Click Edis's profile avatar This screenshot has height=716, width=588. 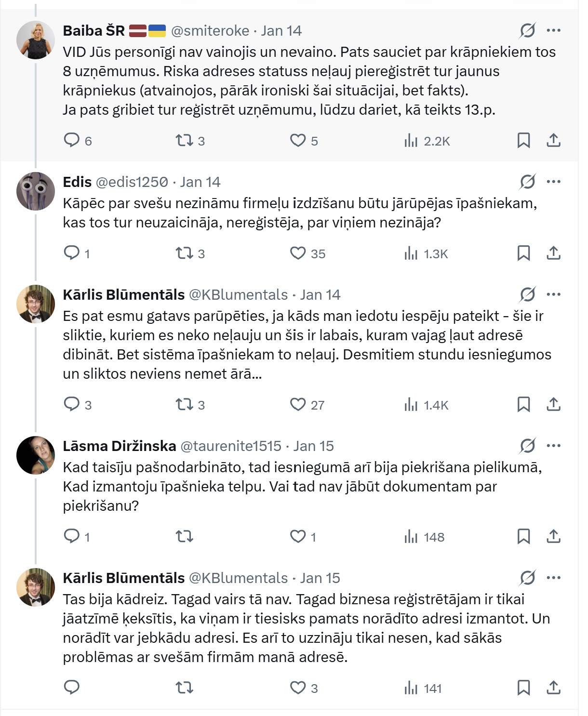[36, 191]
